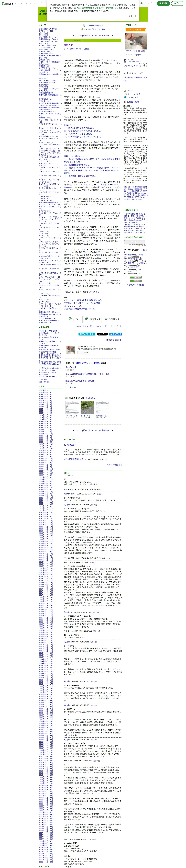Click hashtag #統合失調症

[128, 78]
